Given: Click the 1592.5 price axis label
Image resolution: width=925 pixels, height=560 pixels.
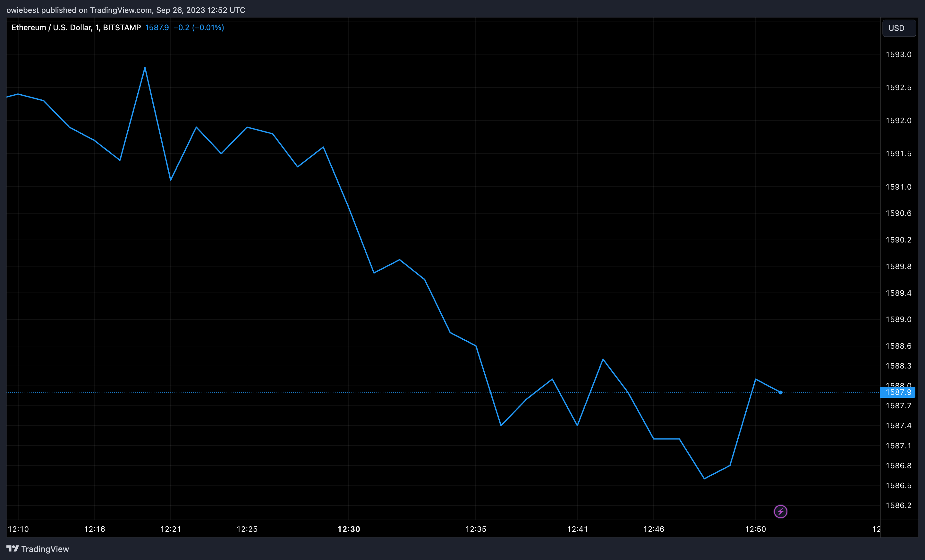Looking at the screenshot, I should click(898, 88).
